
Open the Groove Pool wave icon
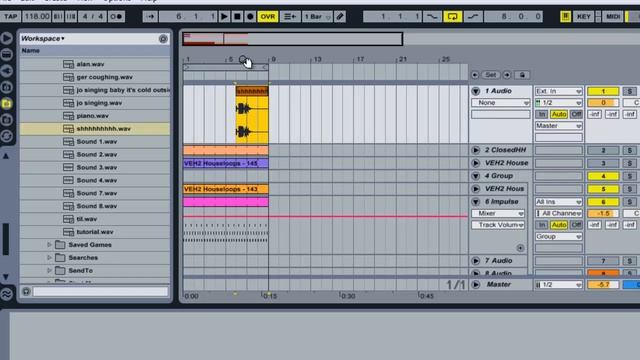[x=7, y=294]
